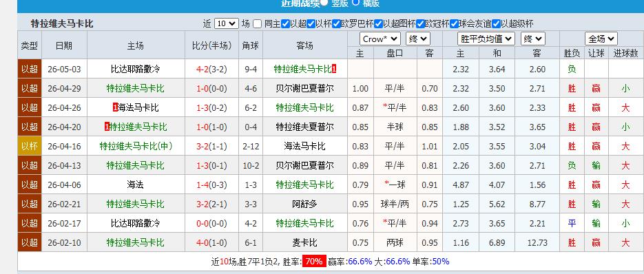Viewport: 644px width, 274px height.
Task: Click handicap 两球 cell
Action: point(395,243)
